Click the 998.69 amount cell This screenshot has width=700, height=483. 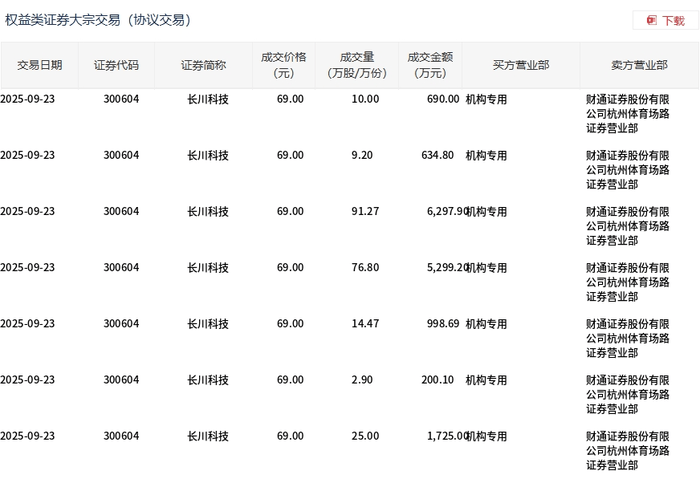[x=441, y=324]
